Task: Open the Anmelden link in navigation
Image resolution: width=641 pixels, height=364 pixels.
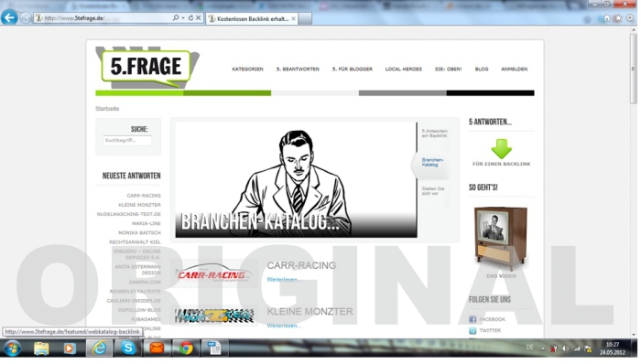Action: [515, 69]
